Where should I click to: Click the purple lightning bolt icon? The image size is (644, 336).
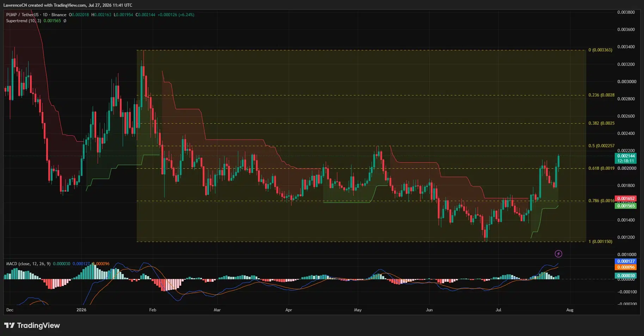tap(558, 254)
